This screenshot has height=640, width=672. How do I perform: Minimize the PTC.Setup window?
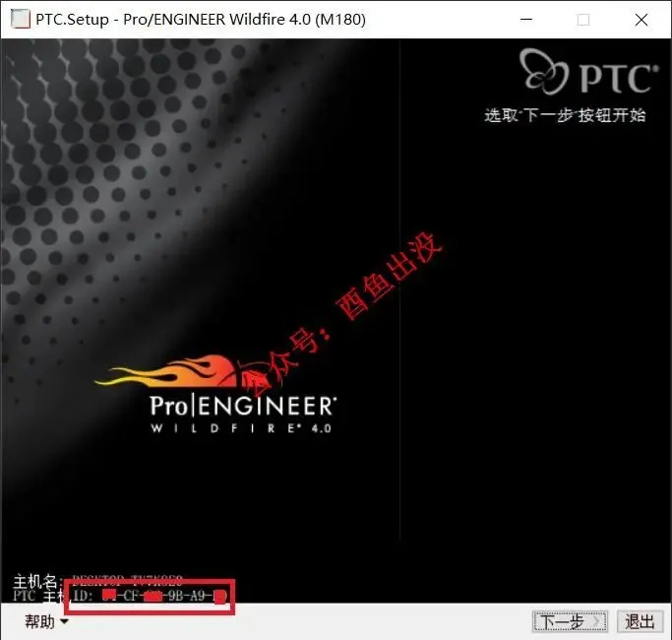[526, 20]
